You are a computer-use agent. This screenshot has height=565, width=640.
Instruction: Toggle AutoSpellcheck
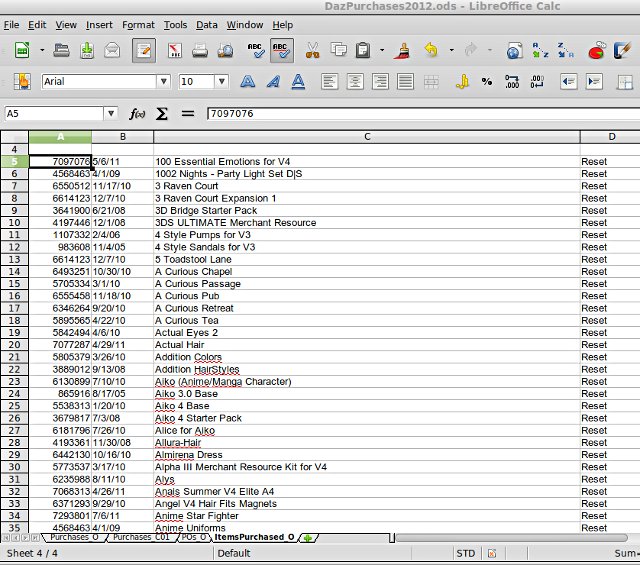point(282,51)
